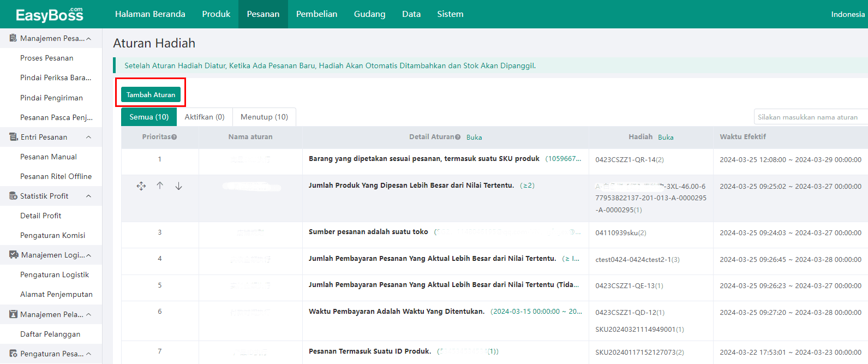The height and width of the screenshot is (364, 868).
Task: Click the green info banner text
Action: pos(330,65)
